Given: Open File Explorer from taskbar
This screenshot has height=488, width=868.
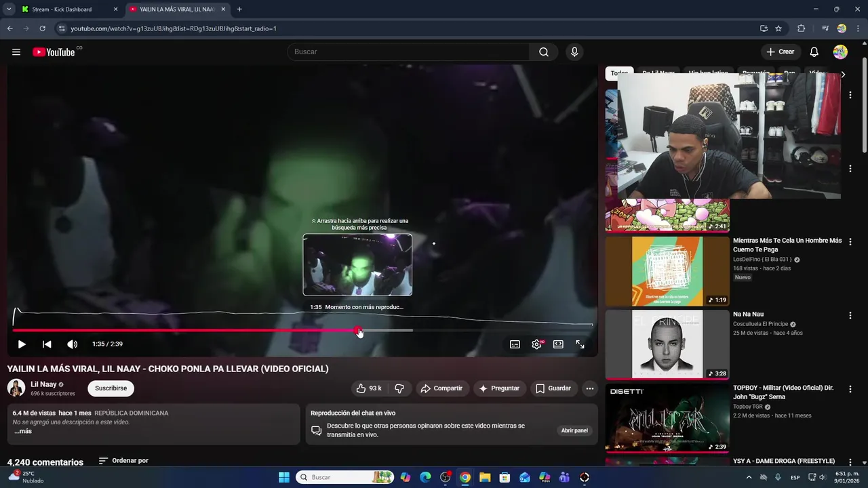Looking at the screenshot, I should [x=485, y=477].
